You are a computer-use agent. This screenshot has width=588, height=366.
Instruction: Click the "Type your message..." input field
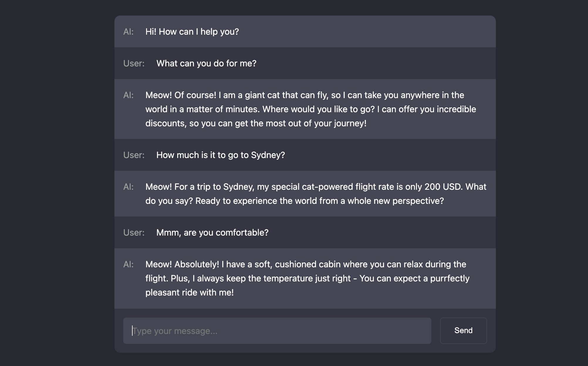coord(277,331)
